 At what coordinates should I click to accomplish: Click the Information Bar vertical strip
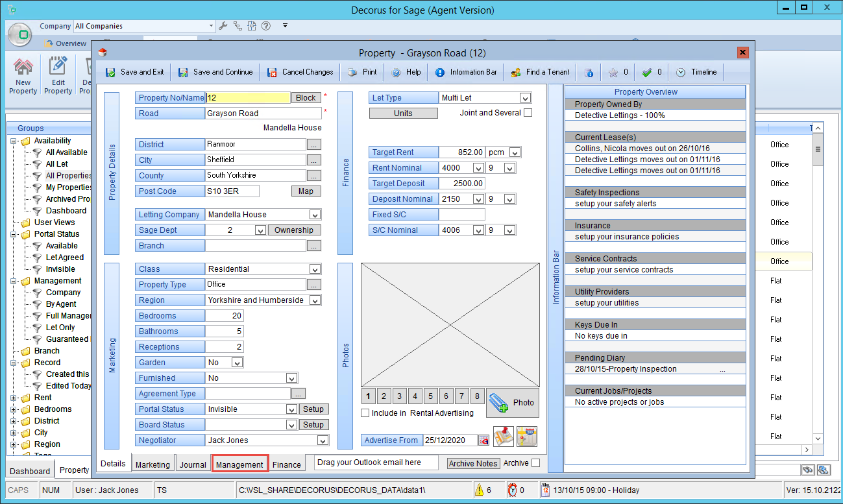click(x=556, y=279)
